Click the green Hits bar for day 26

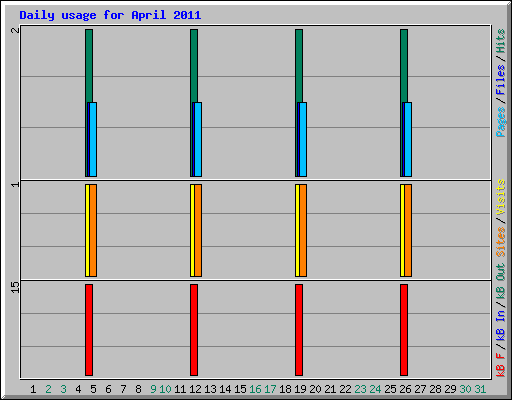404,66
